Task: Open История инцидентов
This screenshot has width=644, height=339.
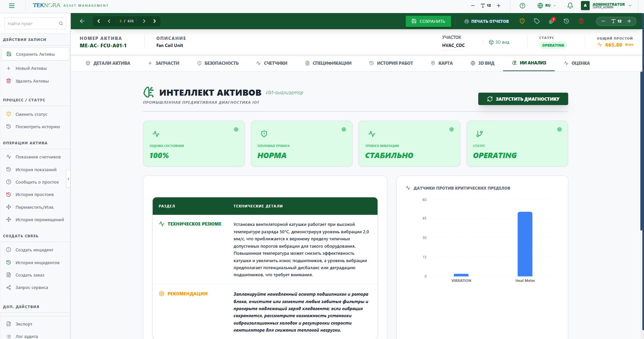Action: (35, 262)
